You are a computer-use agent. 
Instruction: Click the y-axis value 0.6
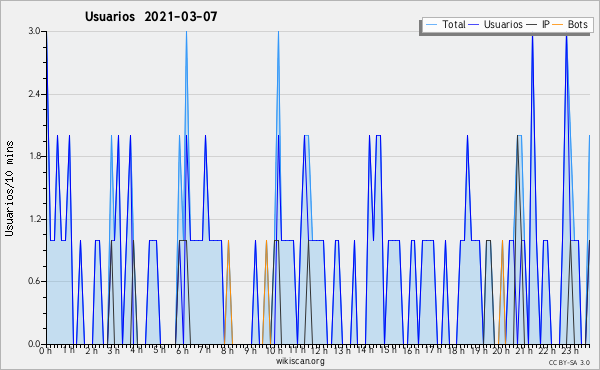[34, 282]
